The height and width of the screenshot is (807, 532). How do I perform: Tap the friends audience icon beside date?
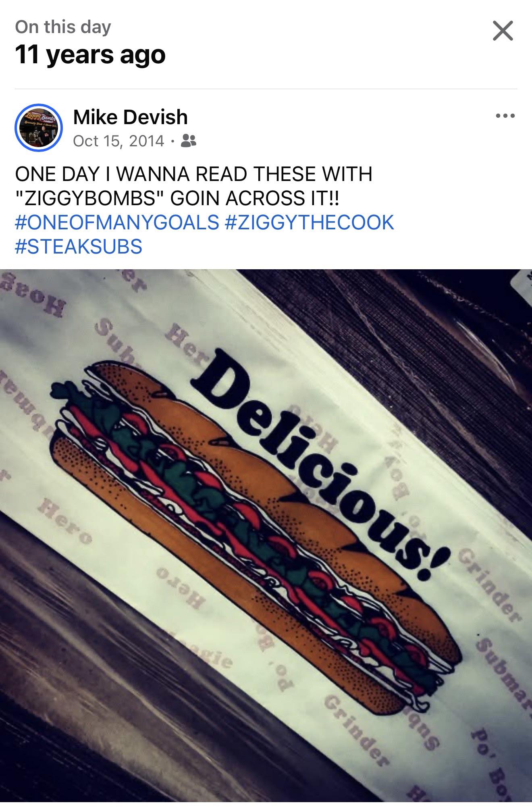[x=189, y=141]
